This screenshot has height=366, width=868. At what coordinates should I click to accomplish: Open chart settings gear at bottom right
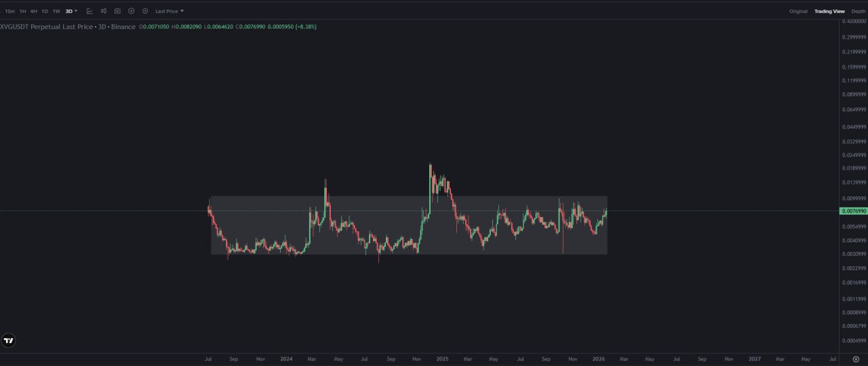(855, 359)
